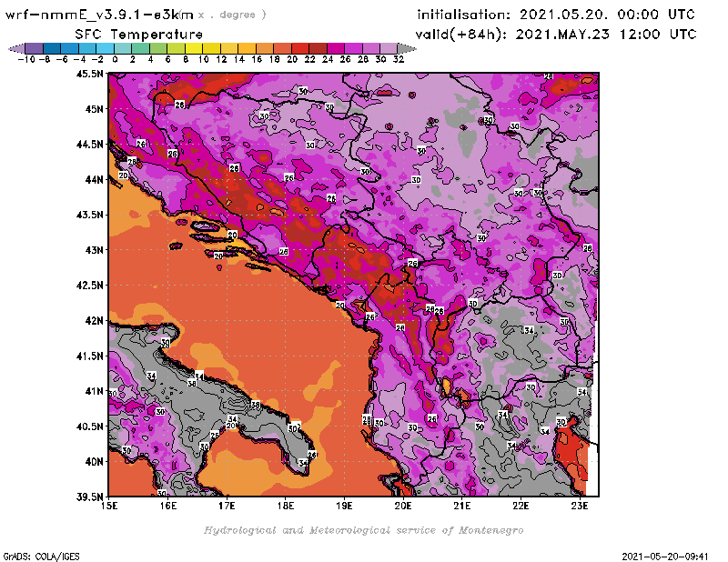Click the "22" legend tick label
This screenshot has width=728, height=562.
[309, 59]
